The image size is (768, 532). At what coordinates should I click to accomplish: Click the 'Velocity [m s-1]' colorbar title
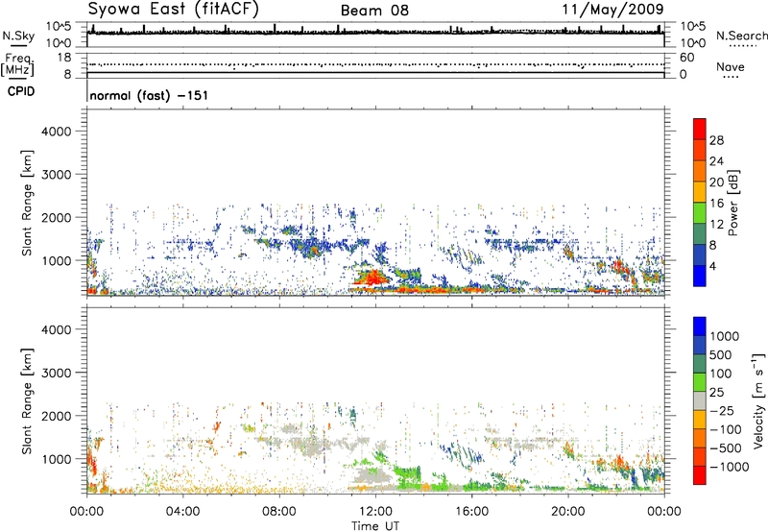point(758,400)
